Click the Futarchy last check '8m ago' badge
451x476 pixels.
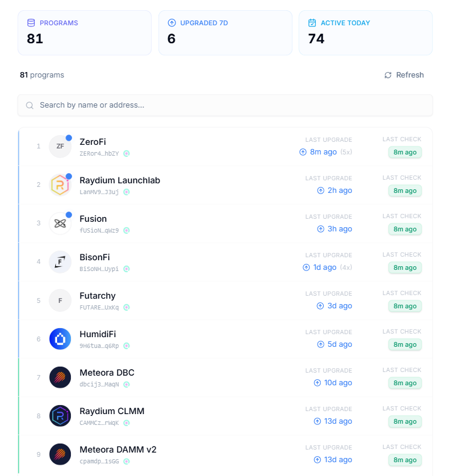tap(405, 306)
